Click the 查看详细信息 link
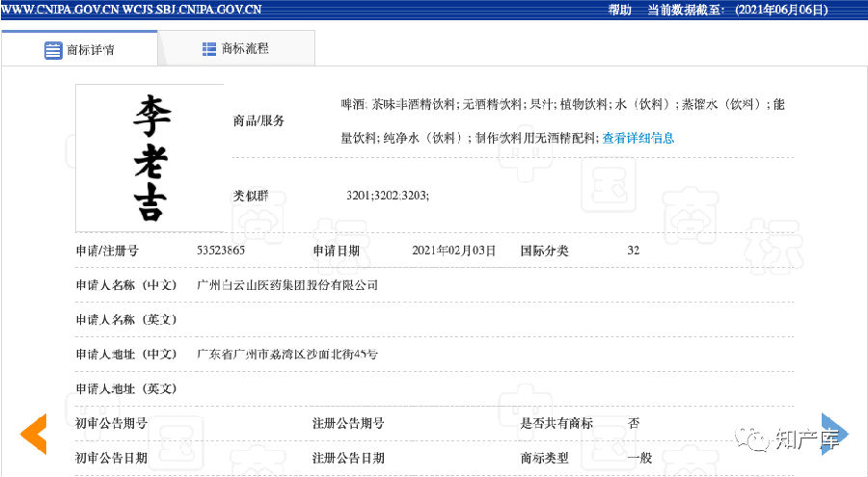This screenshot has height=477, width=868. (x=638, y=138)
